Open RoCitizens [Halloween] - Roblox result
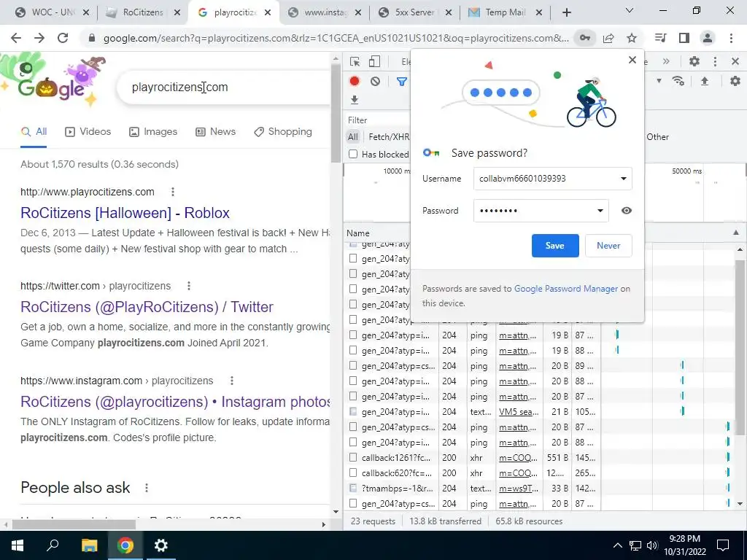The width and height of the screenshot is (747, 560). 125,213
